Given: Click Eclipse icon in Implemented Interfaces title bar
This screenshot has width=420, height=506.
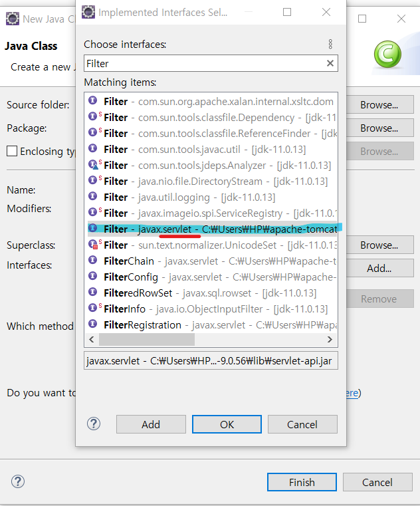Looking at the screenshot, I should click(88, 12).
